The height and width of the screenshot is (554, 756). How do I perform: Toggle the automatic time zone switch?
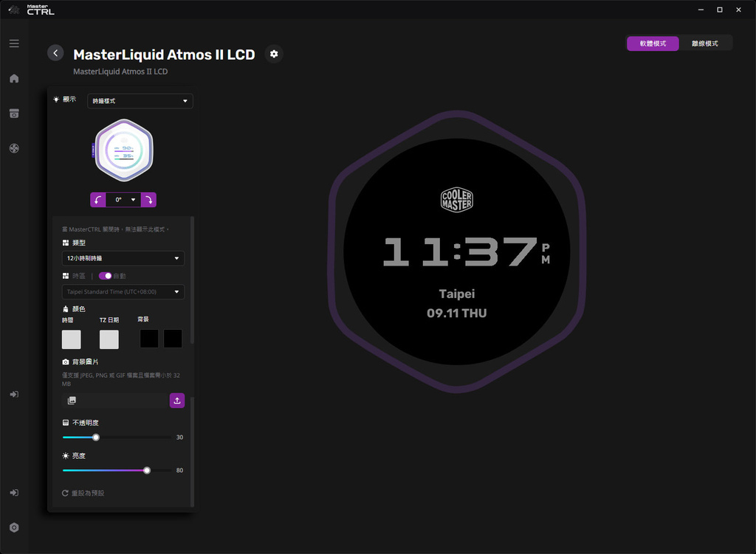coord(105,276)
